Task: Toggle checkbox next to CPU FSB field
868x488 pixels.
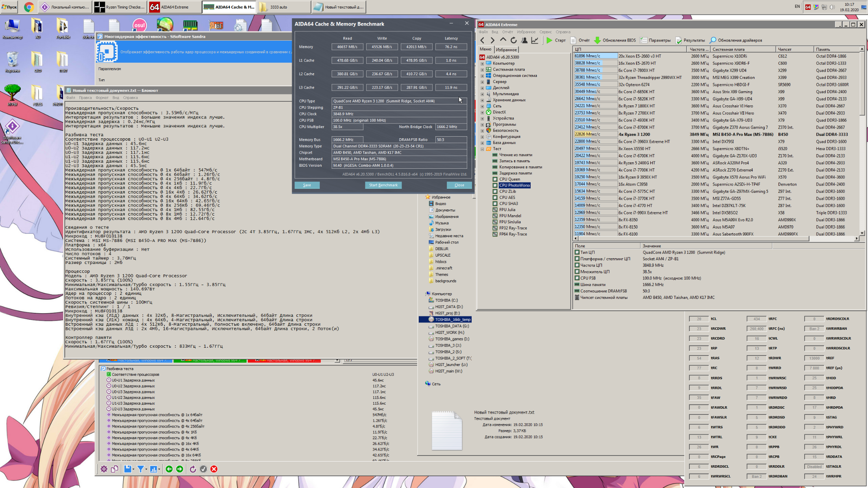Action: click(577, 278)
